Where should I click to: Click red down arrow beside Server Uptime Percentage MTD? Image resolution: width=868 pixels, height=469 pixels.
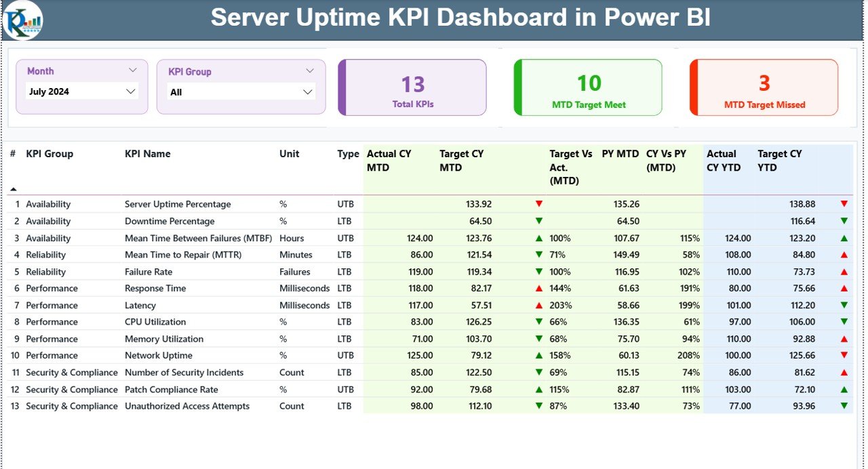tap(540, 203)
